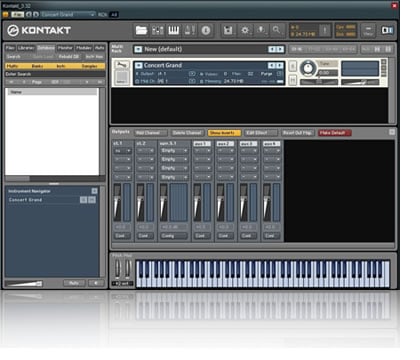Open the Browse folder icon in Kontakt toolbar
Screen dimensions: 420x360
click(x=141, y=30)
